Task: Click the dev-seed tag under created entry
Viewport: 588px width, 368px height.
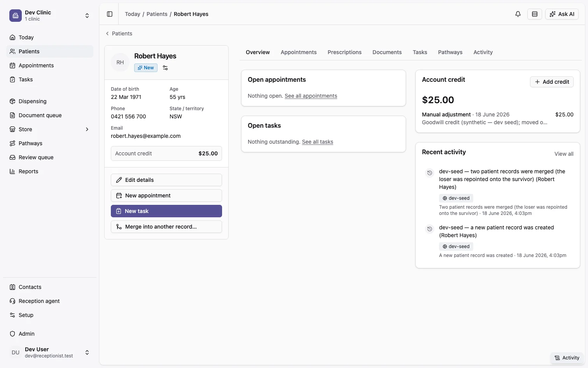Action: pyautogui.click(x=456, y=247)
